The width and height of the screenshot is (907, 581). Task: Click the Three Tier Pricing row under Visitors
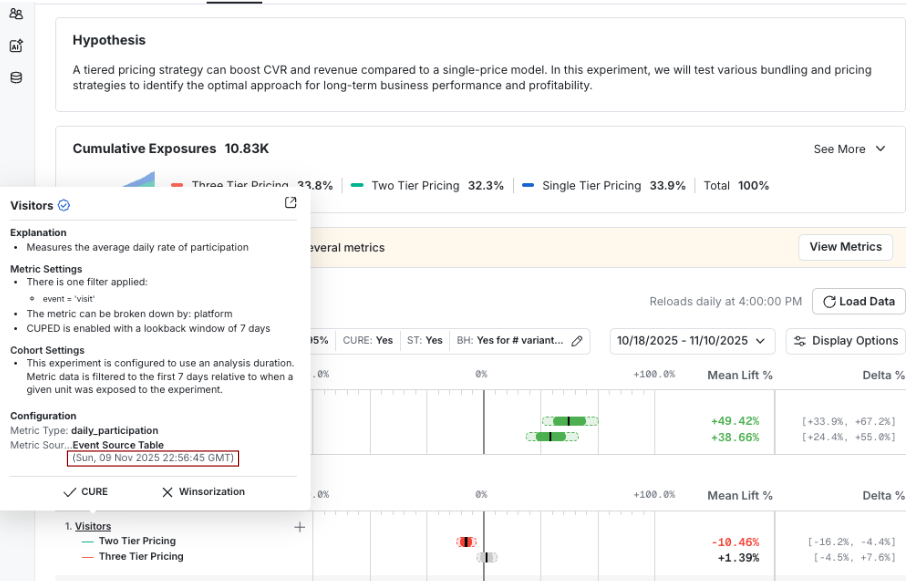(141, 557)
